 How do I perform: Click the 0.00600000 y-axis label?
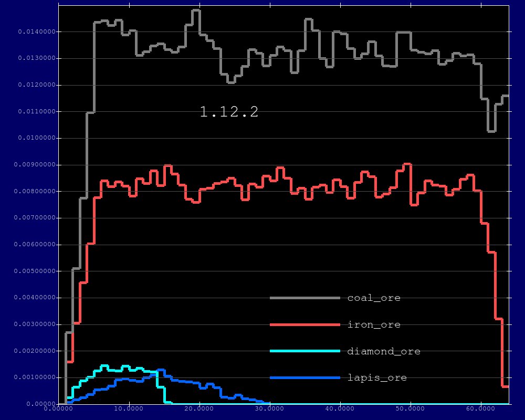pos(35,245)
